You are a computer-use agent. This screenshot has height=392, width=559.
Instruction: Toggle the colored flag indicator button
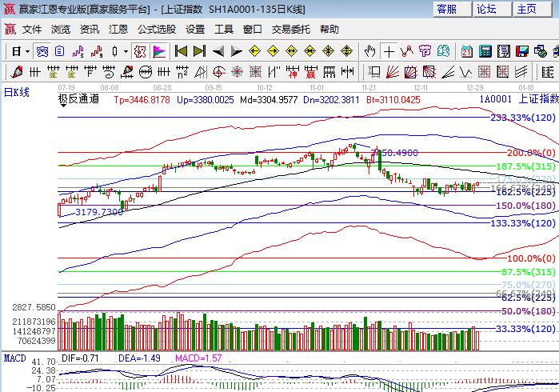coord(159,51)
